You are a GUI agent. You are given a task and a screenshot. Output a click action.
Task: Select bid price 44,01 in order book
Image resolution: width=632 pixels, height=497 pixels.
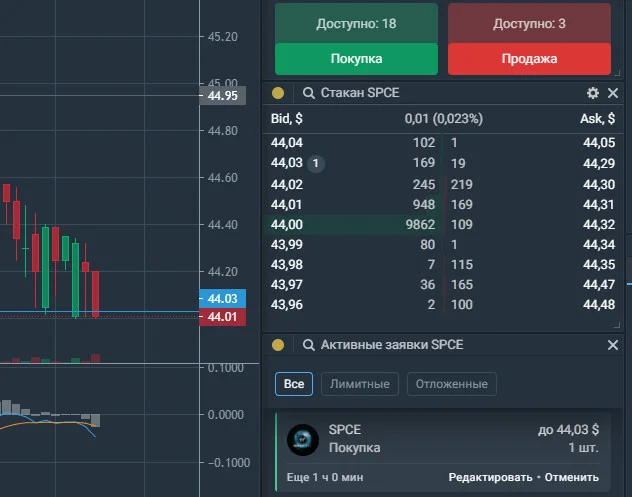coord(287,205)
